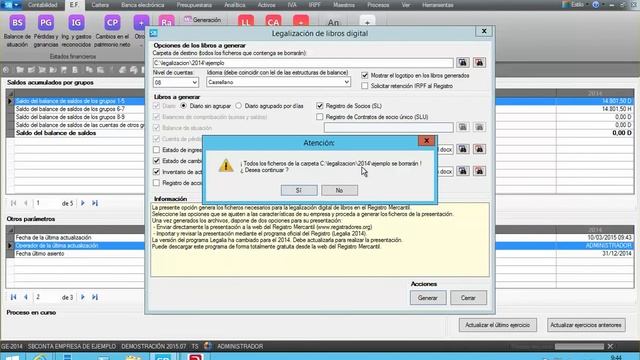
Task: Open the Contabilidad menu
Action: (x=42, y=5)
